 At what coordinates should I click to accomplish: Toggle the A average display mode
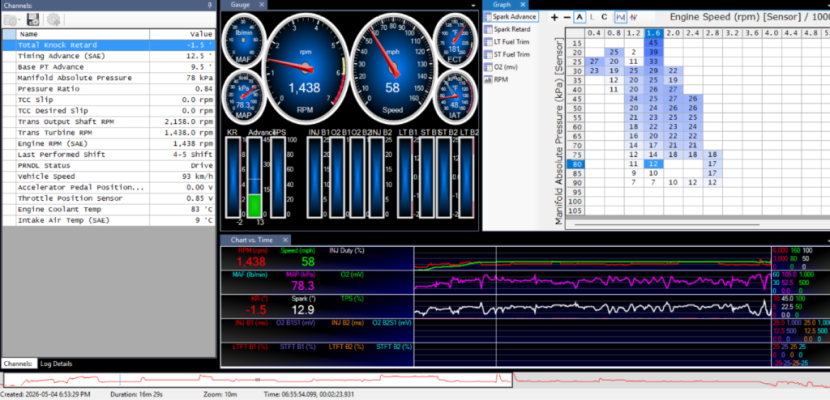pyautogui.click(x=580, y=17)
